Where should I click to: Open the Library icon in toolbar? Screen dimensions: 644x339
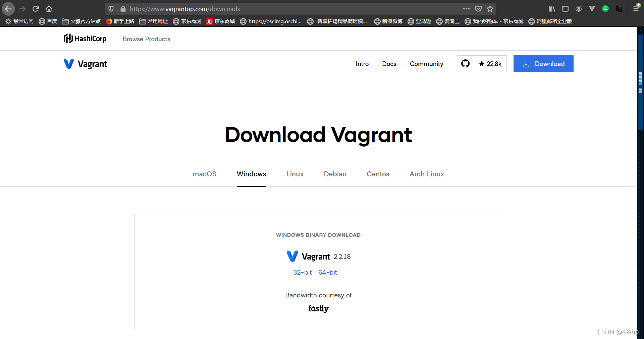(552, 9)
